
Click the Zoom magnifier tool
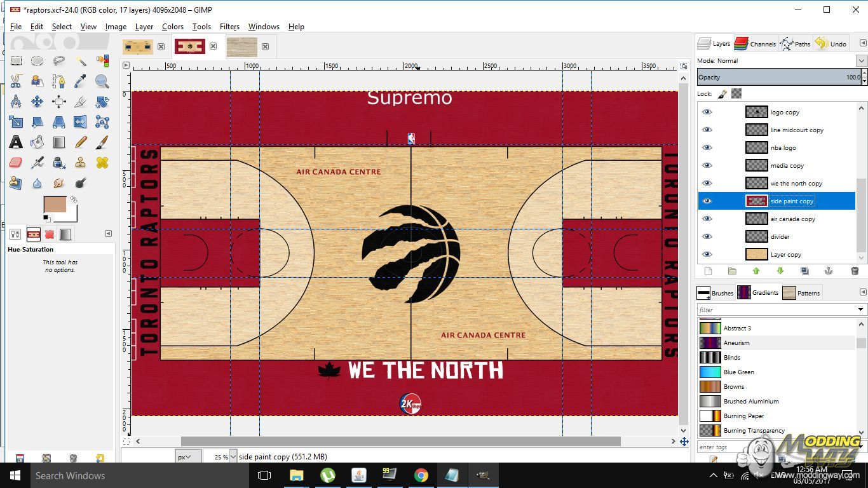[102, 81]
